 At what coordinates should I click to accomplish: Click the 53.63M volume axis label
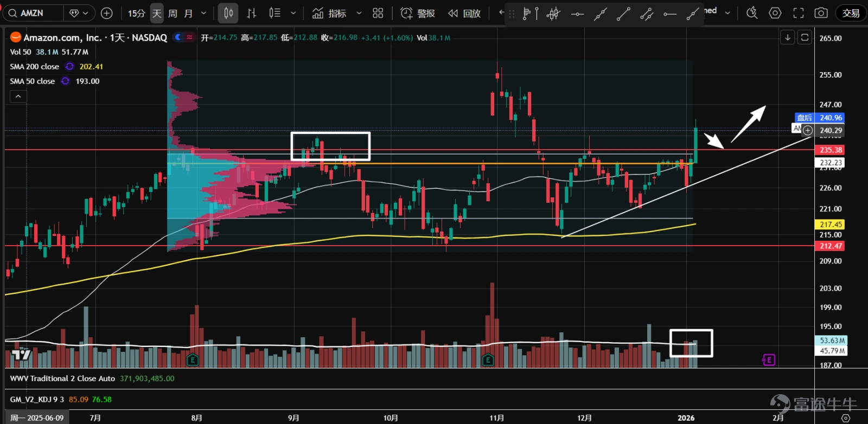click(831, 341)
